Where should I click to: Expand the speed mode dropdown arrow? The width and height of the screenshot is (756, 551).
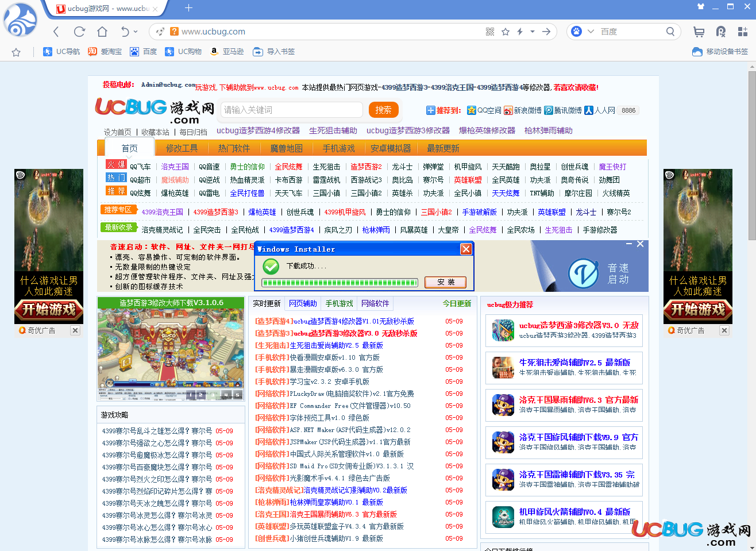click(x=533, y=32)
